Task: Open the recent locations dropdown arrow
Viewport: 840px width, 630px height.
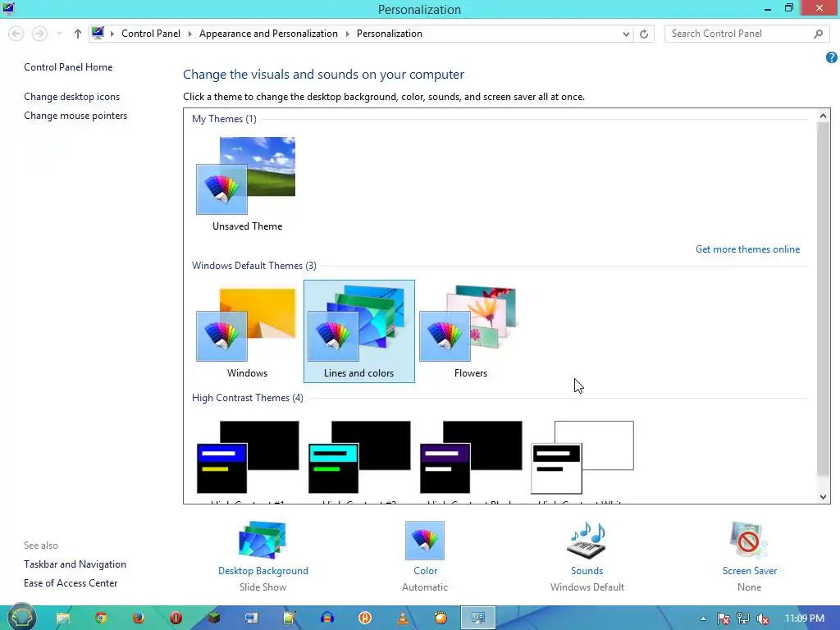Action: pos(59,34)
